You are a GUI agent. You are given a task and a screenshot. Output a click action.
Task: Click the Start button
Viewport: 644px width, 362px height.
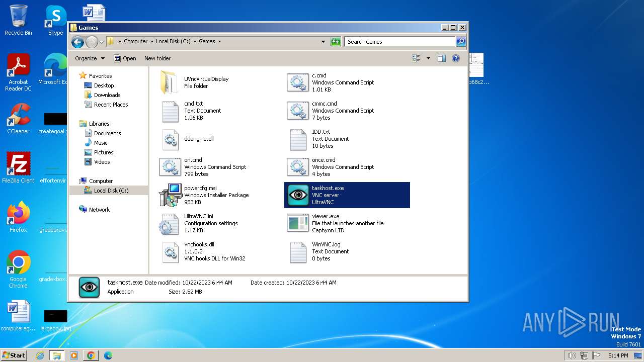click(14, 355)
